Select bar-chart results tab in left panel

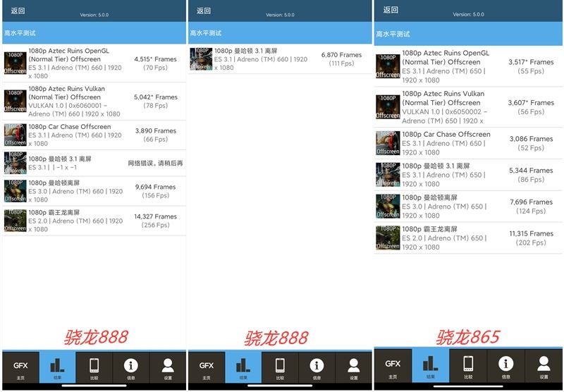pyautogui.click(x=58, y=367)
